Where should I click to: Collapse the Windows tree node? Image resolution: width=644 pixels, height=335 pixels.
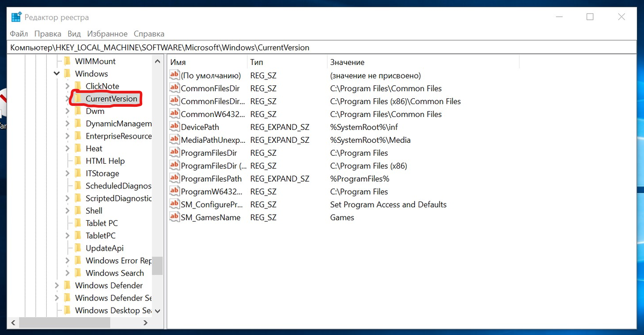point(57,74)
